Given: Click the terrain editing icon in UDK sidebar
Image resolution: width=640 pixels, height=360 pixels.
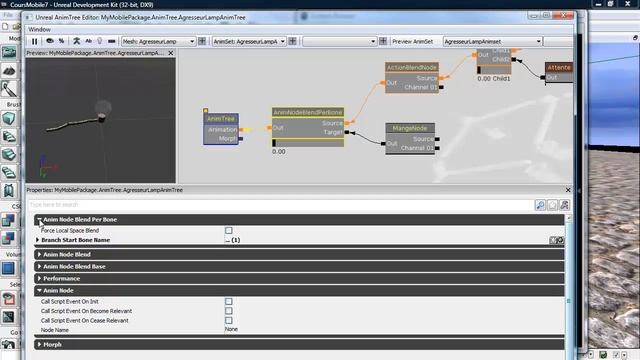Looking at the screenshot, I should tap(9, 71).
